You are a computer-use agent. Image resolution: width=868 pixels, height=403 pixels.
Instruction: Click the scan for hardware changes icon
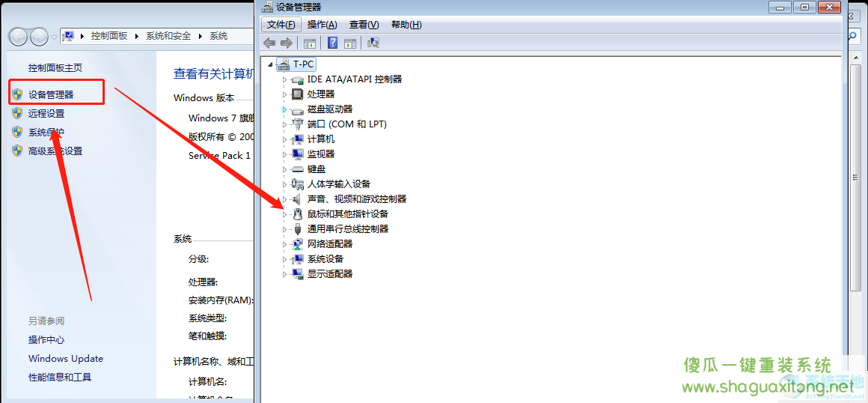tap(373, 43)
